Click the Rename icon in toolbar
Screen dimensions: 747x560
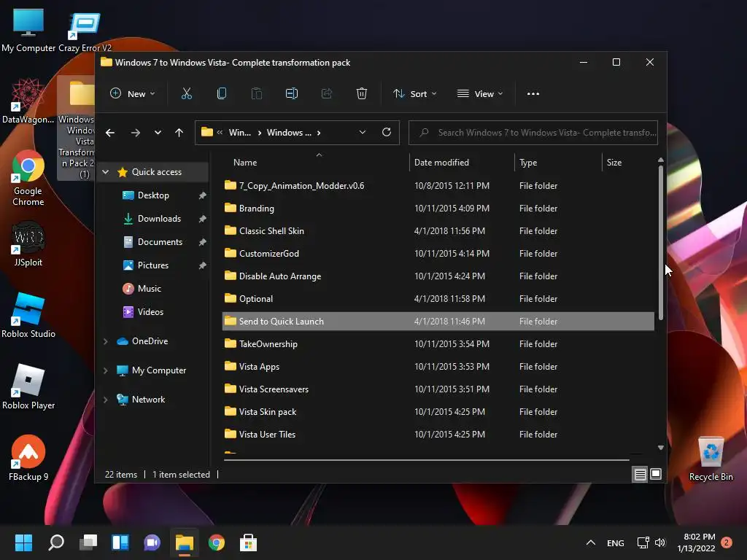tap(292, 94)
